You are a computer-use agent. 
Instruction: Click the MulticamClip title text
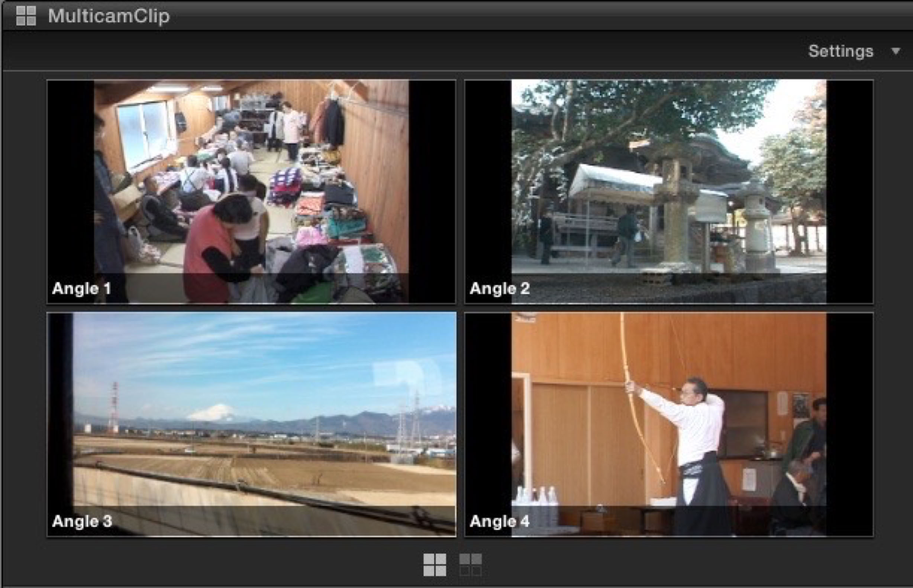tap(109, 16)
